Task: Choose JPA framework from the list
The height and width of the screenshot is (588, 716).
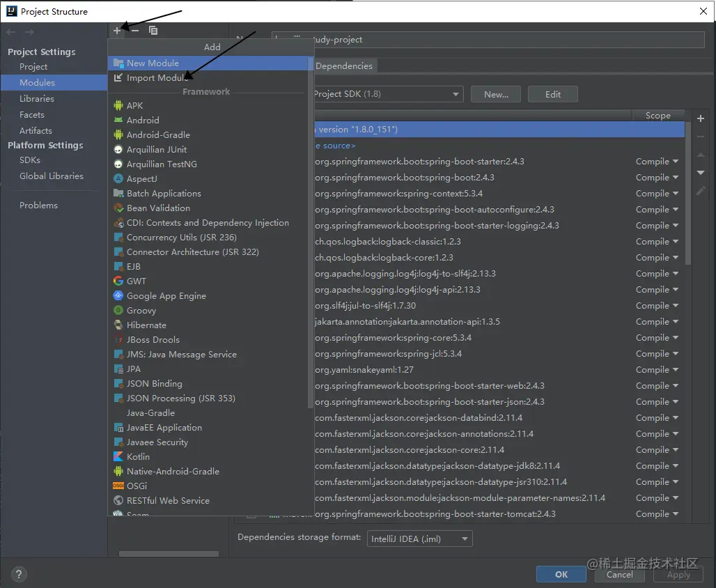Action: click(x=208, y=369)
